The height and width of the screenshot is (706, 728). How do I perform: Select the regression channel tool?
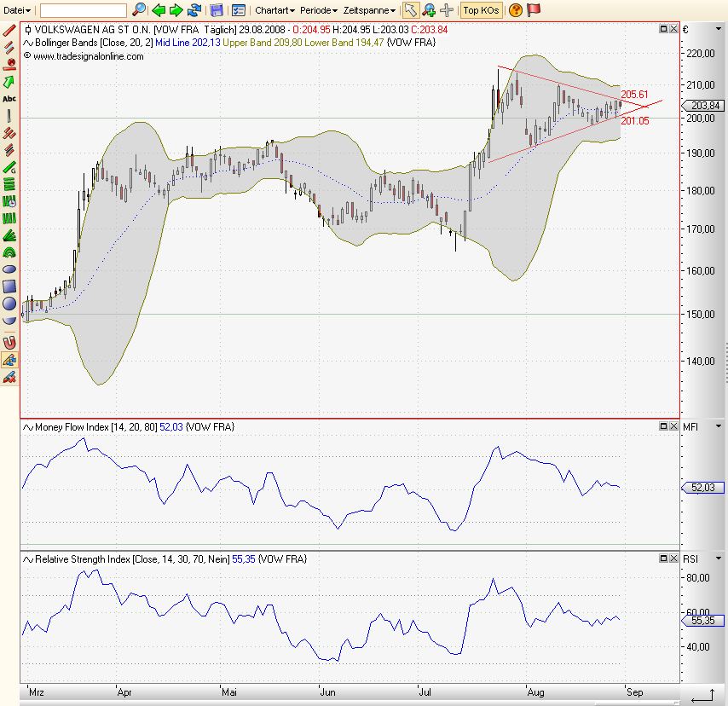pos(9,150)
